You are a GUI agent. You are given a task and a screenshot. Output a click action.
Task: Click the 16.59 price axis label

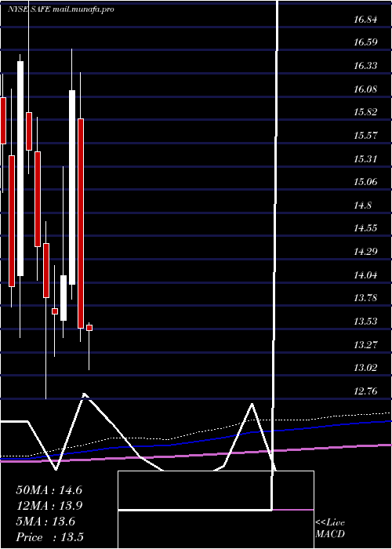point(365,42)
